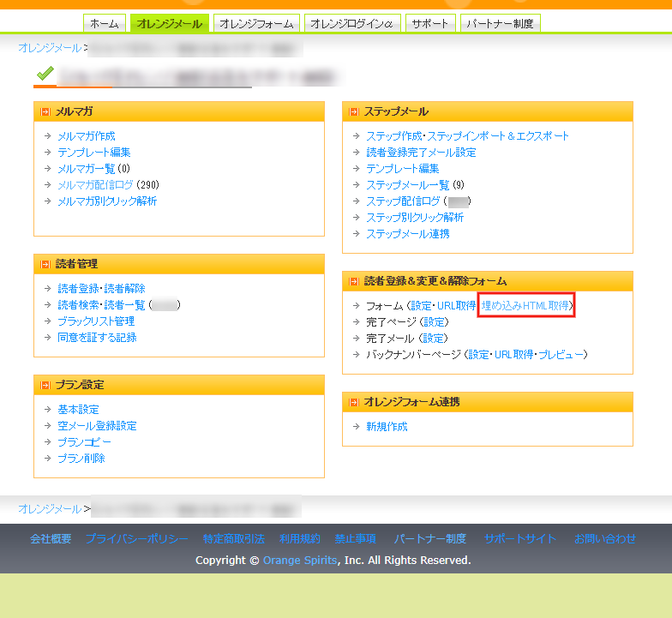Click the green checkmark icon
Screen dimensions: 672x618
coord(45,74)
